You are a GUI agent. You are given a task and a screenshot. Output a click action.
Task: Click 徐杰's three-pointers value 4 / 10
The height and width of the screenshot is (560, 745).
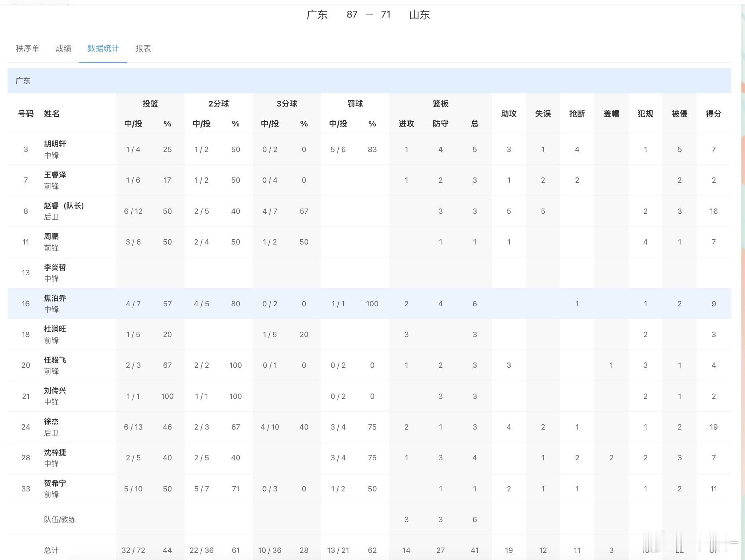pyautogui.click(x=270, y=427)
